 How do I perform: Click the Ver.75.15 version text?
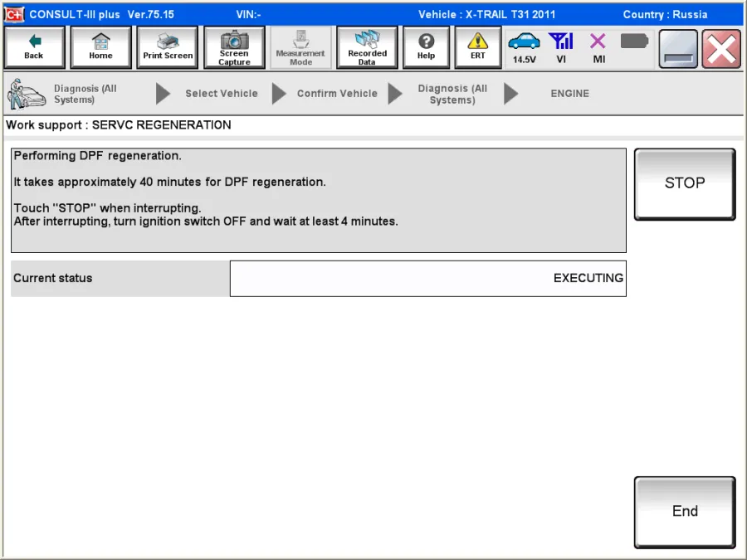[x=150, y=14]
